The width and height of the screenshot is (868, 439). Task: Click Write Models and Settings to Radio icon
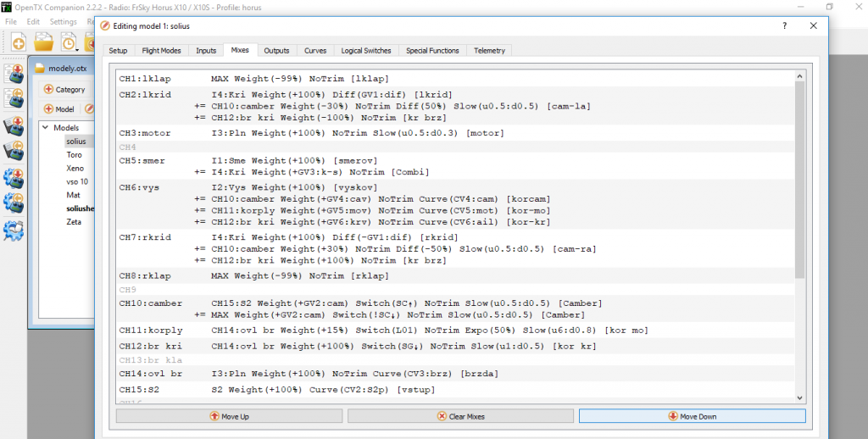(x=14, y=74)
